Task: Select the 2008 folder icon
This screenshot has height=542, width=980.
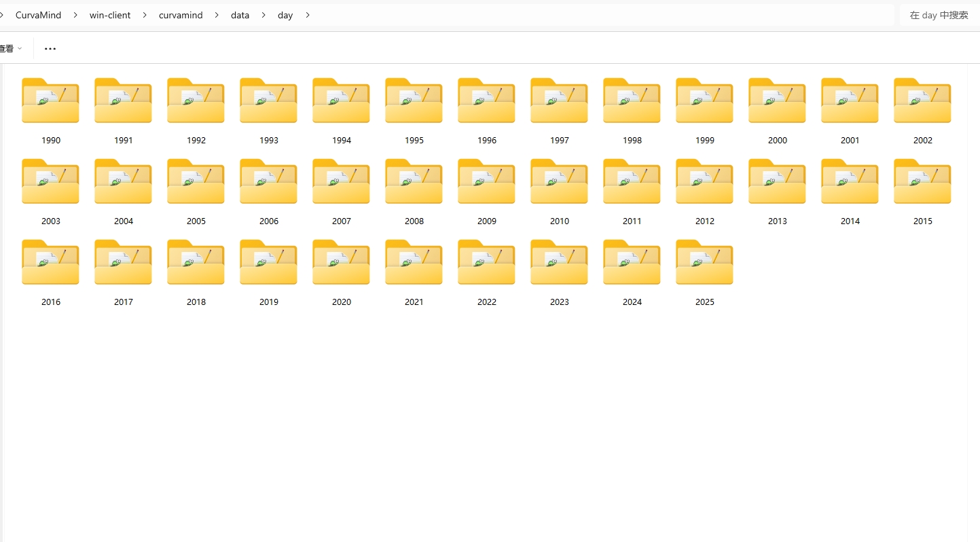Action: pyautogui.click(x=414, y=181)
